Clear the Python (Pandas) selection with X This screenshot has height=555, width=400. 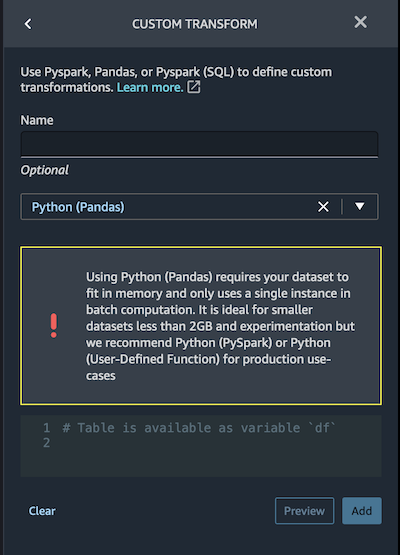coord(323,207)
